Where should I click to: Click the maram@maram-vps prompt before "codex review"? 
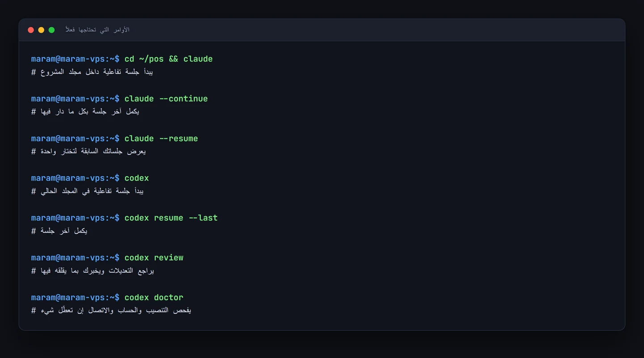[x=75, y=258]
